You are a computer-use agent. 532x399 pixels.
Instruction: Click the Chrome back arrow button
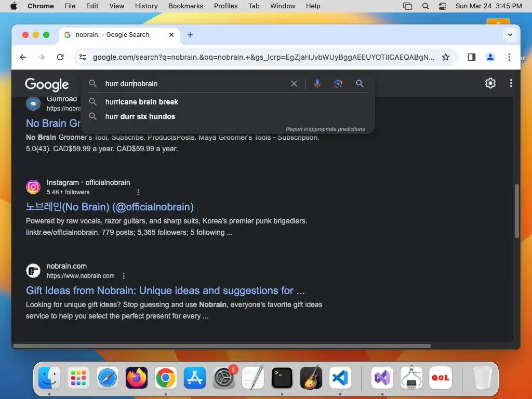23,57
